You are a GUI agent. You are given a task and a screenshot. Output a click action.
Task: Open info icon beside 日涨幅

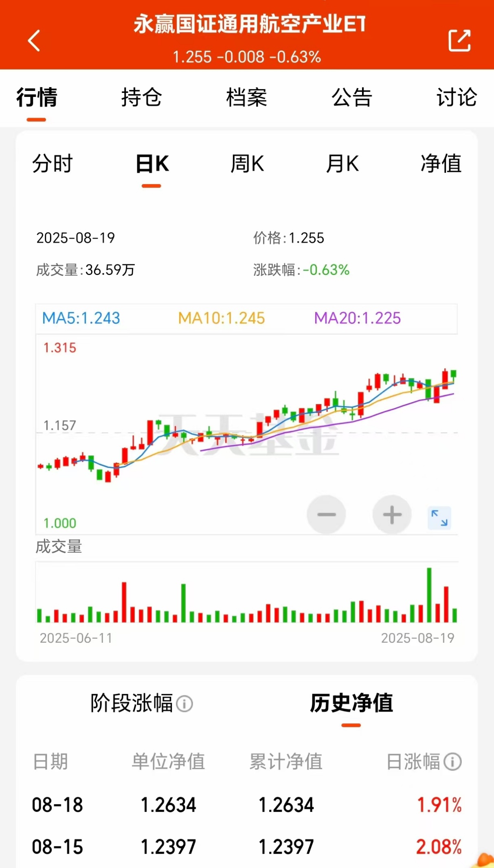point(452,762)
